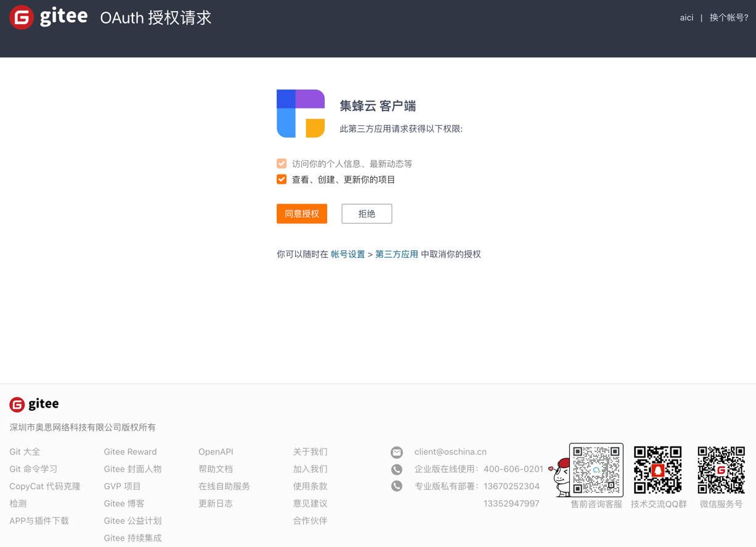Open the 合作伙伴 link
Screen dimensions: 756x547
(x=310, y=521)
